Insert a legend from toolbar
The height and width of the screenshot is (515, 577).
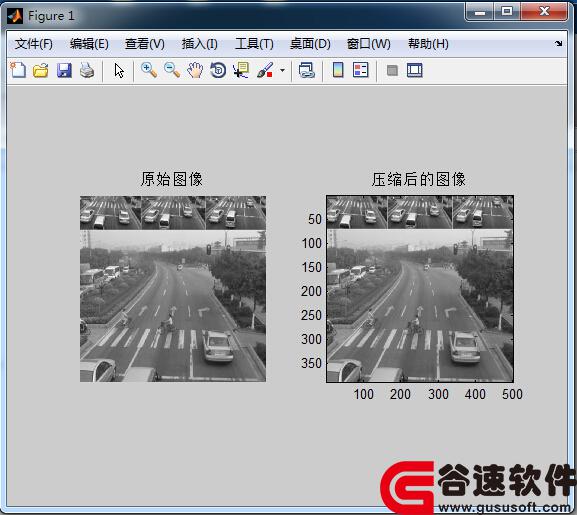360,70
